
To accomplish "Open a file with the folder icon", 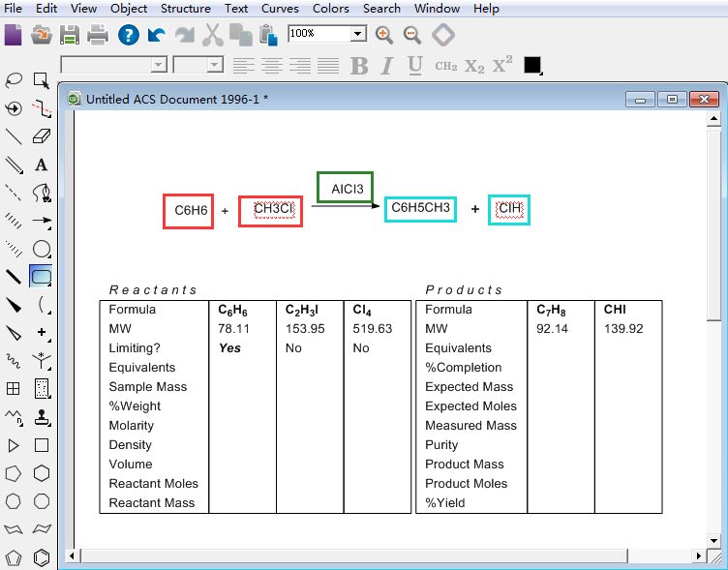I will (42, 35).
